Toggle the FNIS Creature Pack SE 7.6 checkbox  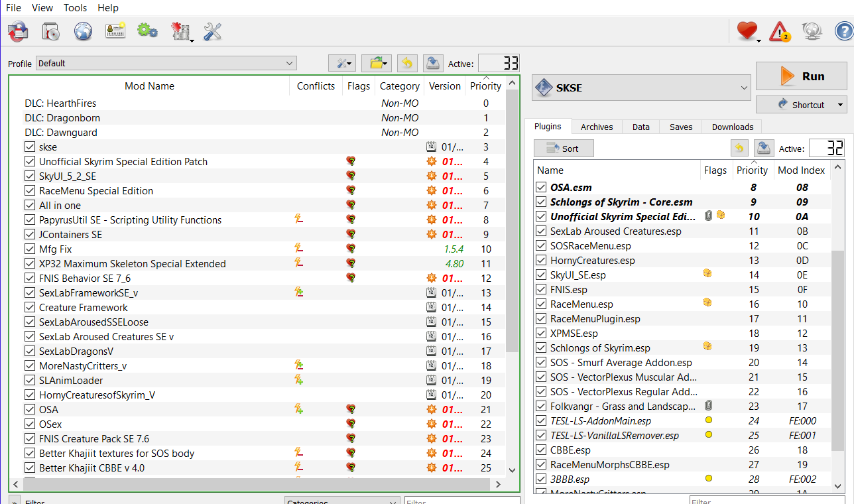(x=29, y=439)
